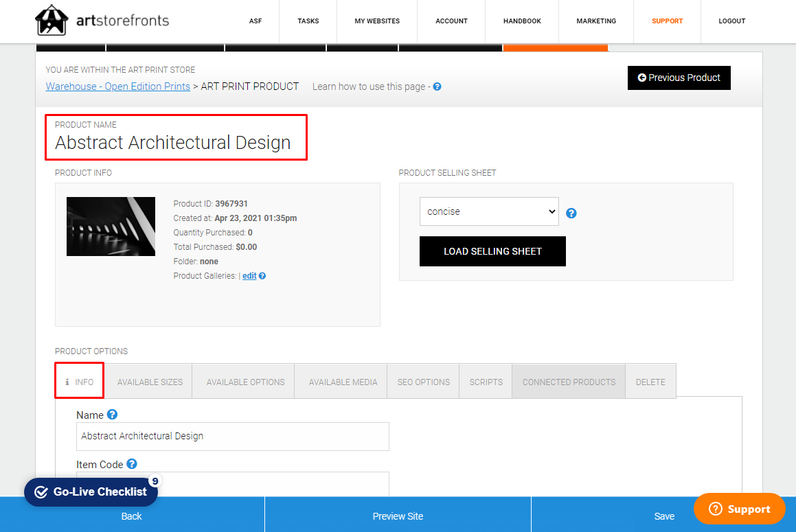Click the Art Storefronts logo icon

coord(52,21)
